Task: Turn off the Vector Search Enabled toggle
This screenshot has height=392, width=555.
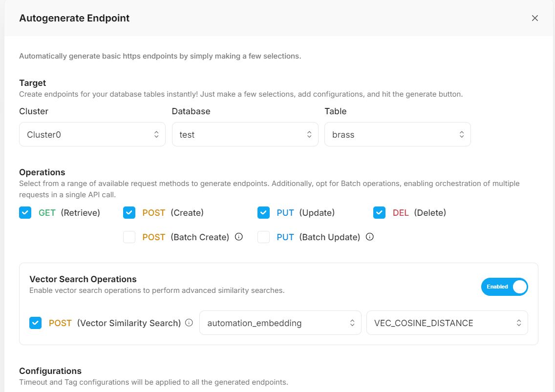Action: coord(504,287)
